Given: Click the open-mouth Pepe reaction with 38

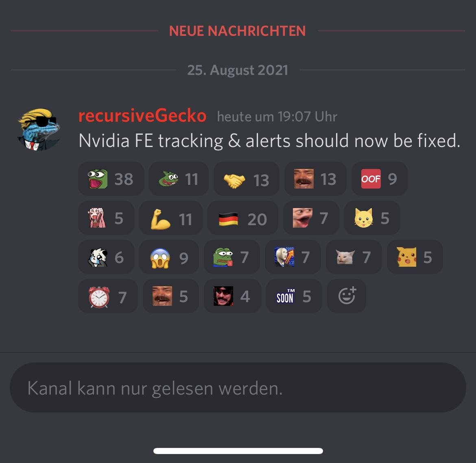Looking at the screenshot, I should [x=111, y=179].
